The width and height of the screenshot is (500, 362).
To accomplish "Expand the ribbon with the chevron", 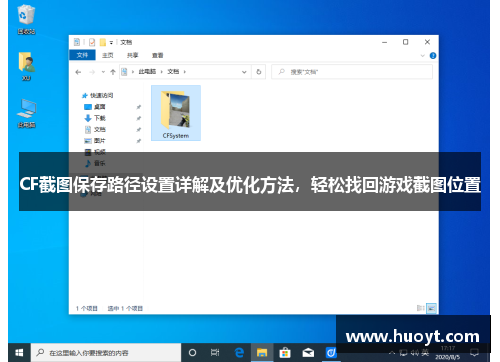I will tap(422, 56).
